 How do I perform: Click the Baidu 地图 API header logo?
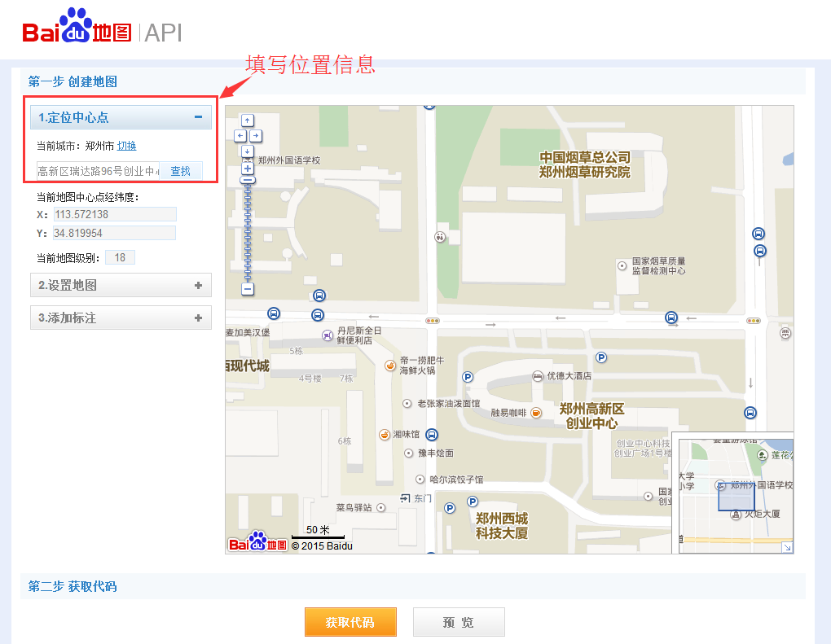click(103, 27)
